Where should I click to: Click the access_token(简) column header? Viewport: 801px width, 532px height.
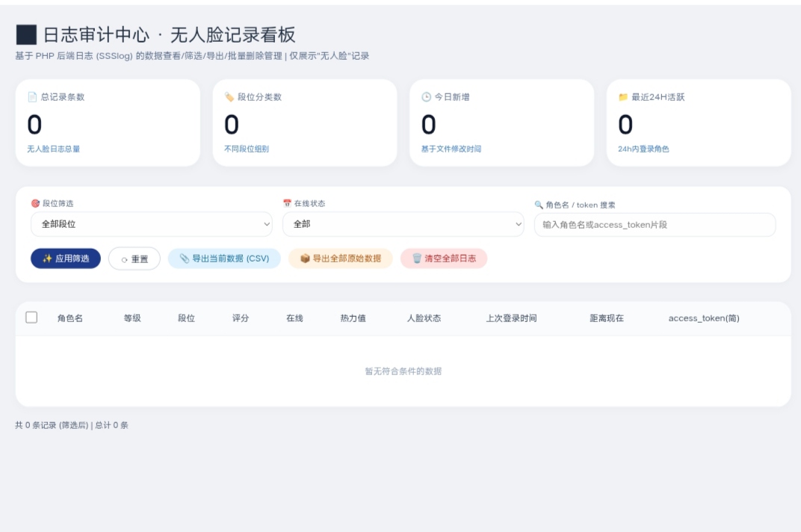[704, 318]
